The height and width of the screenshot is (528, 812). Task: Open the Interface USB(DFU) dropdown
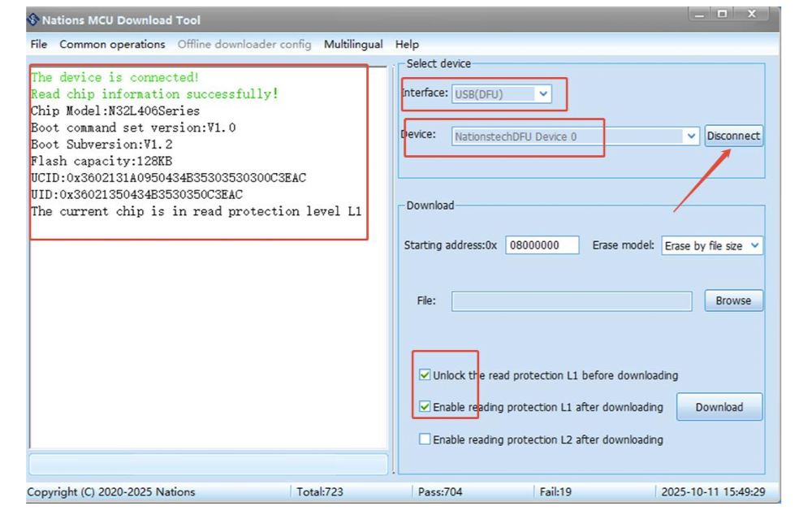543,94
